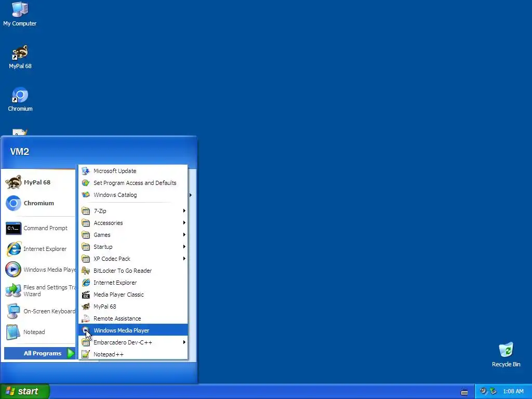This screenshot has height=399, width=532.
Task: Open the Accessories program folder
Action: pos(133,223)
